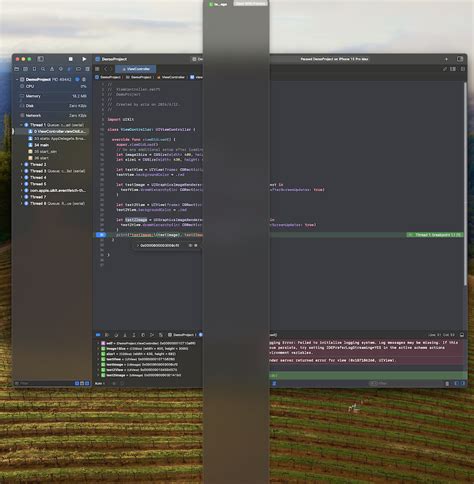474x484 pixels.
Task: Open the Breakpoint navigator icon
Action: click(78, 69)
